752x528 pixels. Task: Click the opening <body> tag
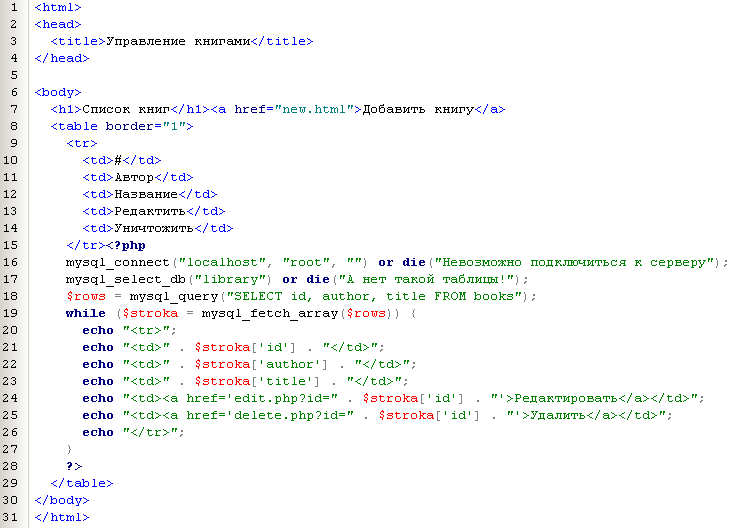coord(58,92)
